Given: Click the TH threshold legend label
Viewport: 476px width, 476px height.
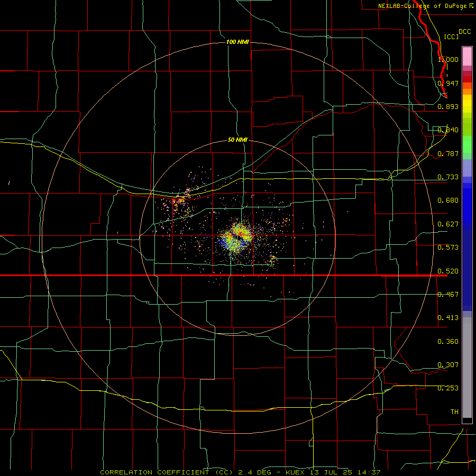Looking at the screenshot, I should [454, 412].
